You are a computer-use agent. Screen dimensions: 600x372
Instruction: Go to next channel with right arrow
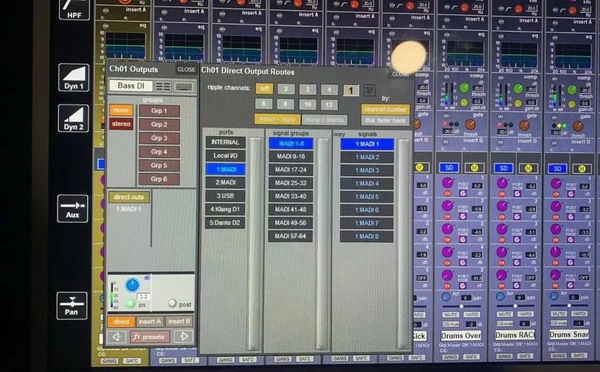pos(183,336)
